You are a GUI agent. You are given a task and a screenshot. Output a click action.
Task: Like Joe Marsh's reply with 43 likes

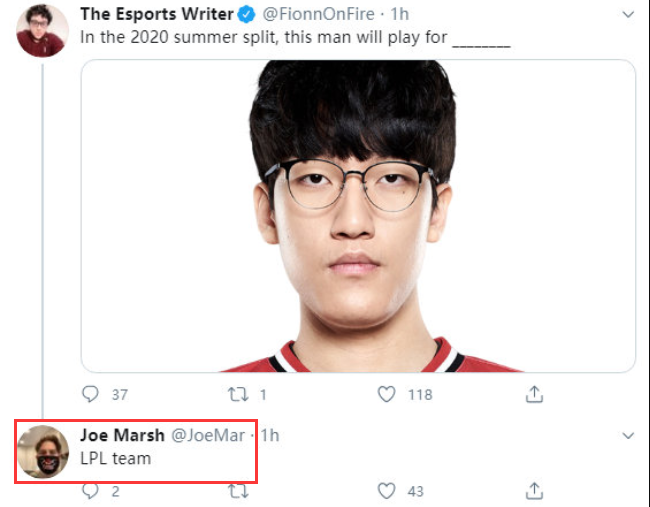pos(386,491)
